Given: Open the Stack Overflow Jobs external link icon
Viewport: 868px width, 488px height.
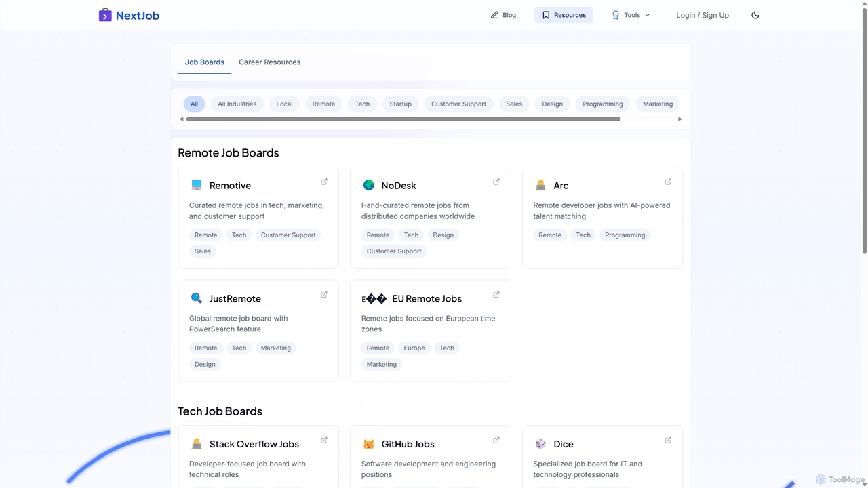Looking at the screenshot, I should pos(324,440).
